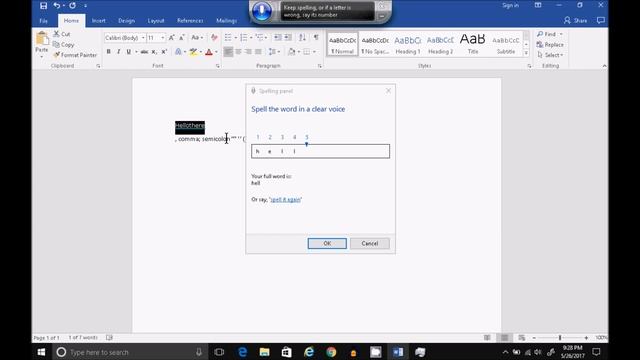Open the File tab
This screenshot has height=360, width=640.
click(44, 20)
